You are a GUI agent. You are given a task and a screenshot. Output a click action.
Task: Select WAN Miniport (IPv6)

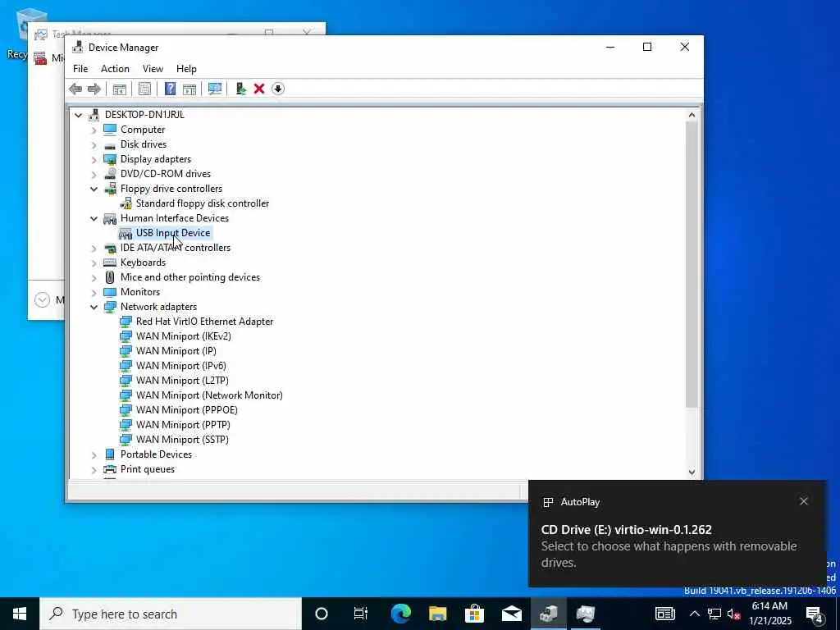pos(181,366)
